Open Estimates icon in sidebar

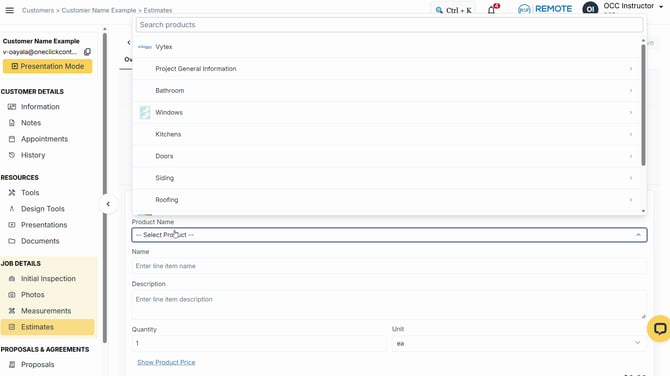[12, 327]
